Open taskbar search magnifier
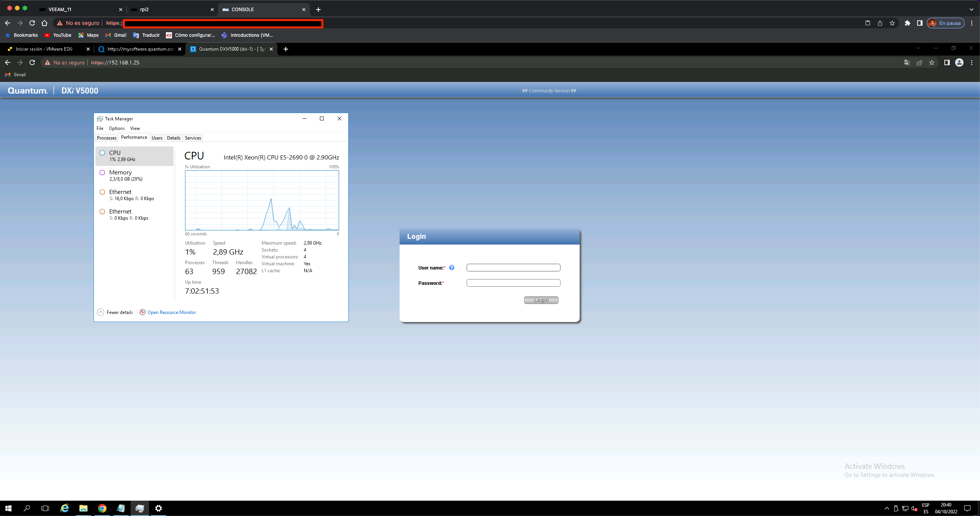 (x=27, y=508)
